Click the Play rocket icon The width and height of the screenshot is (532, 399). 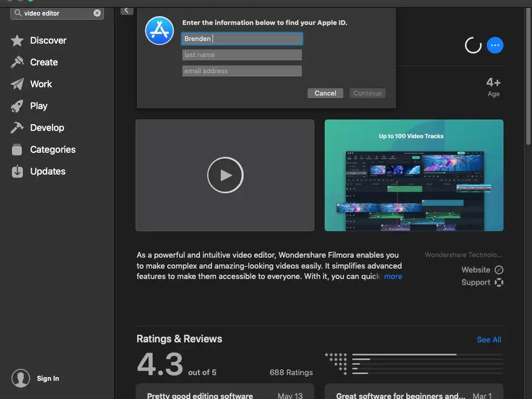[17, 106]
